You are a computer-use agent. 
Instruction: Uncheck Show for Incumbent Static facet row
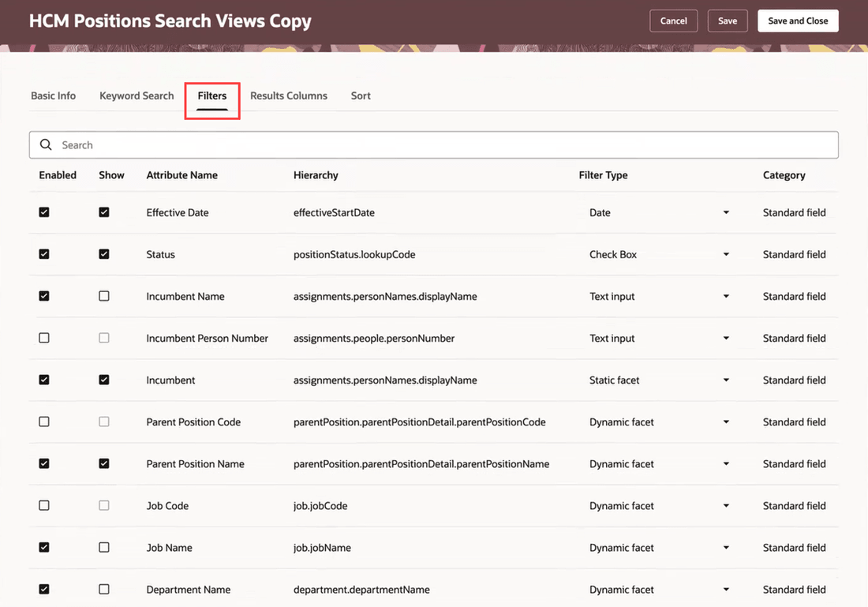(104, 380)
